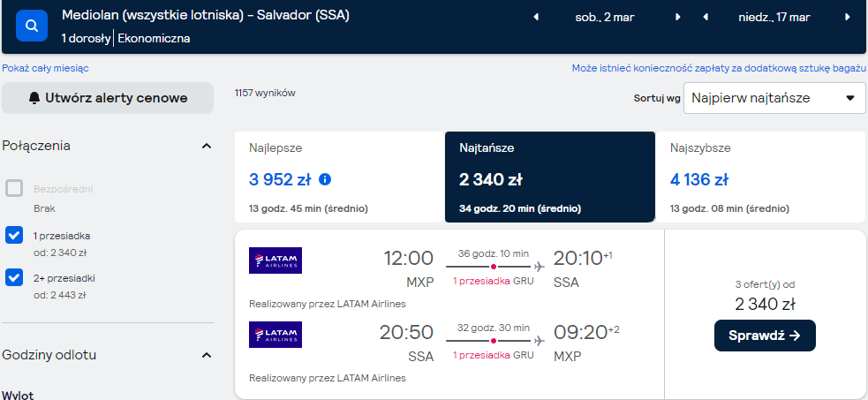Open the Sortuj wg Najpierw najtańsze dropdown
The image size is (868, 400).
(774, 98)
